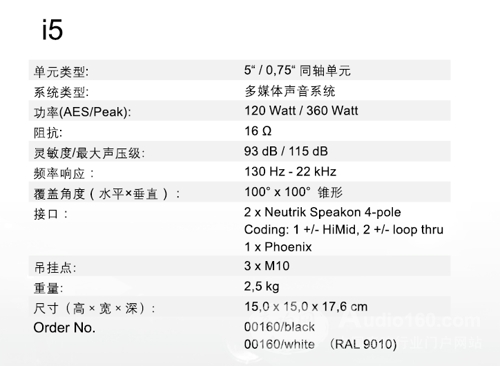The image size is (500, 366).
Task: Click the 00160/black order number
Action: pos(279,327)
